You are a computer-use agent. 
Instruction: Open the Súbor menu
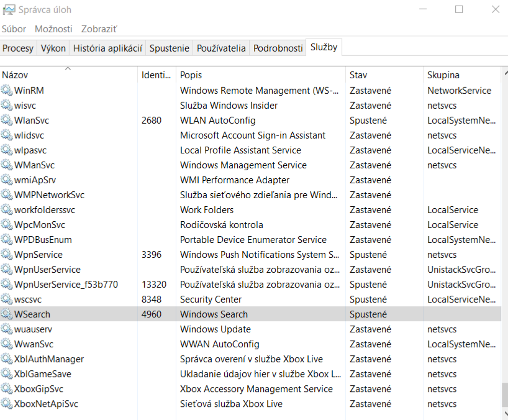pyautogui.click(x=14, y=29)
